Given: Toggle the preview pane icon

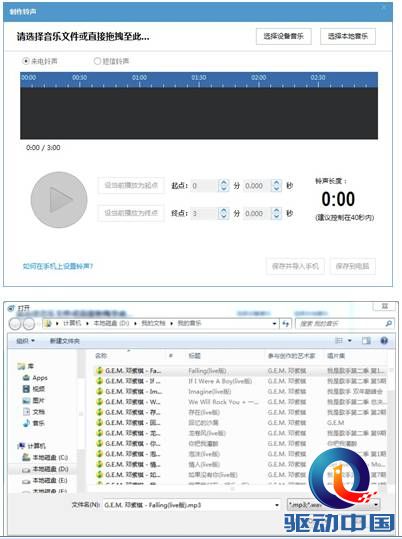Looking at the screenshot, I should [367, 341].
